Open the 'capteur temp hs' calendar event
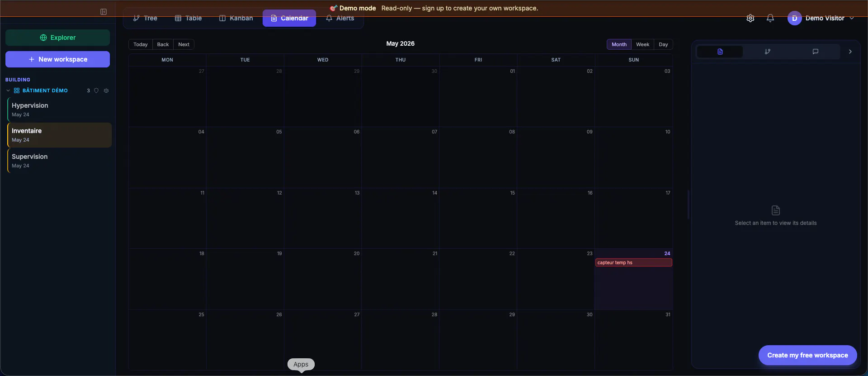Viewport: 868px width, 376px height. click(633, 262)
